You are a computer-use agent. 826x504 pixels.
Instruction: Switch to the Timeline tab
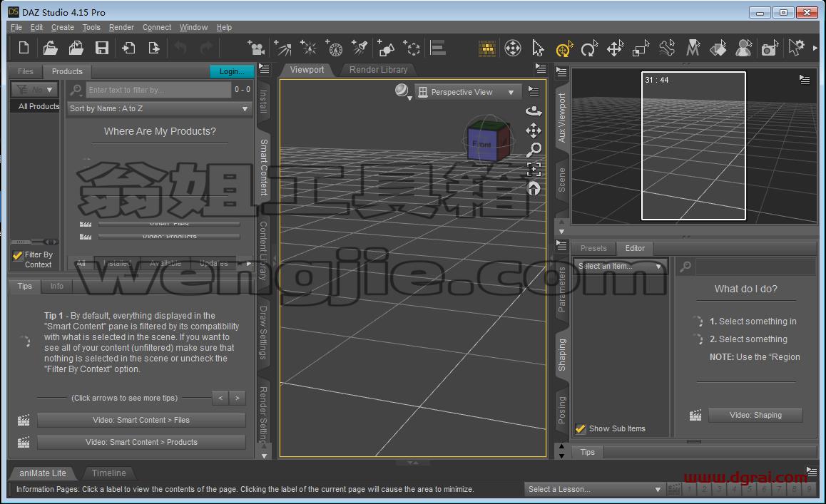coord(108,473)
